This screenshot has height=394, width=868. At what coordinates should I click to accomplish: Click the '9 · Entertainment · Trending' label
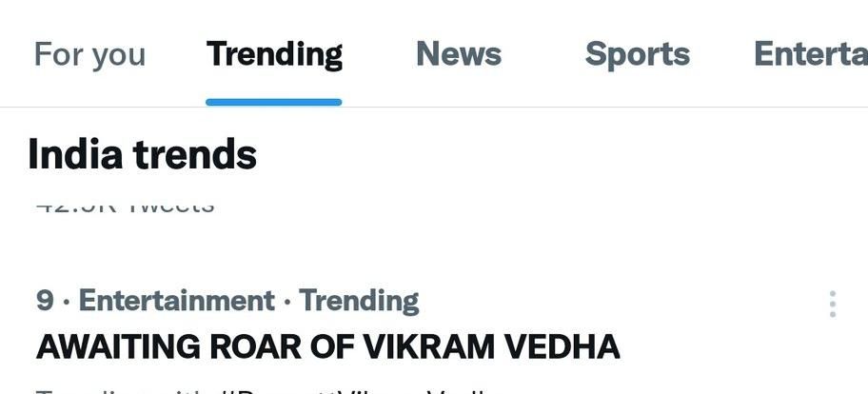[227, 301]
